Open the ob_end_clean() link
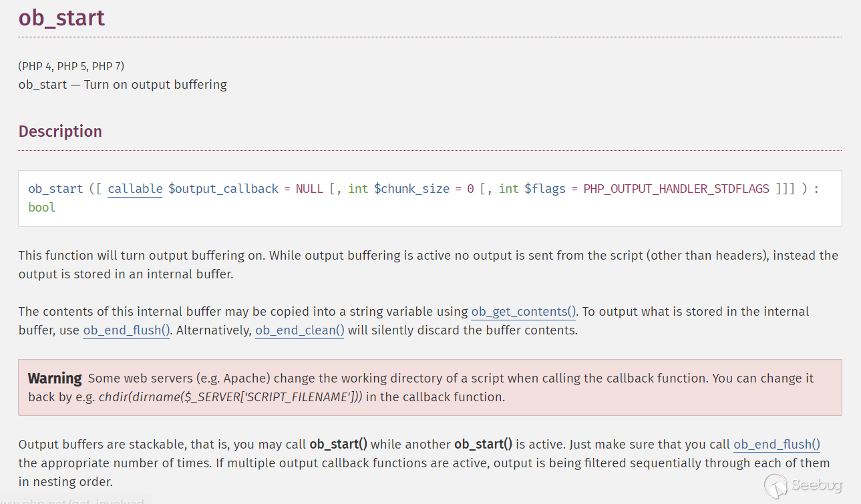The image size is (861, 504). (x=300, y=330)
